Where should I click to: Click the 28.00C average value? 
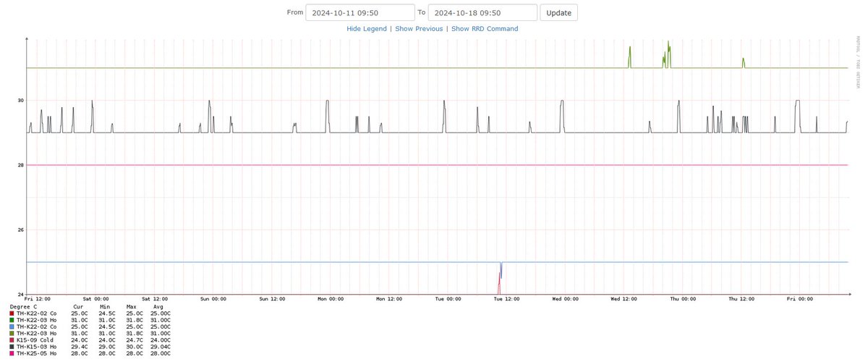click(x=161, y=353)
